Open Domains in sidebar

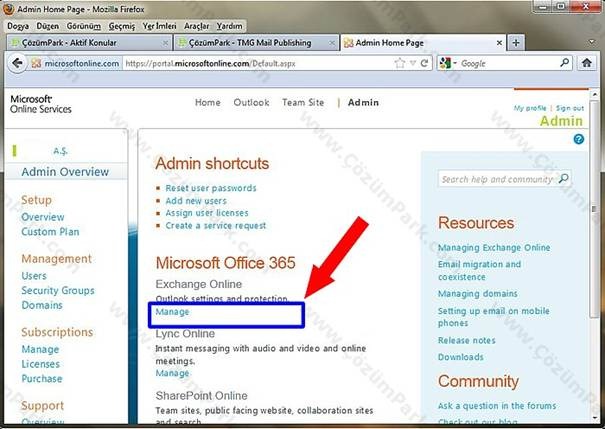click(x=42, y=305)
